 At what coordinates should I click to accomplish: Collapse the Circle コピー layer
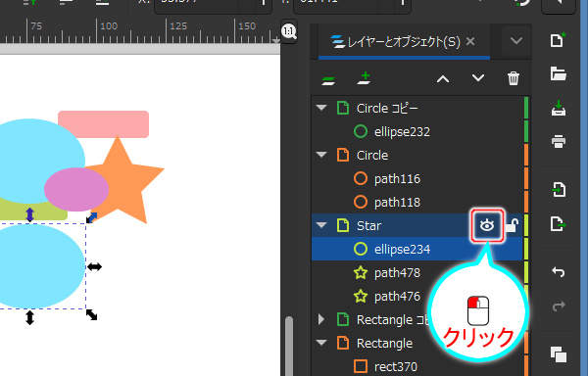point(321,108)
